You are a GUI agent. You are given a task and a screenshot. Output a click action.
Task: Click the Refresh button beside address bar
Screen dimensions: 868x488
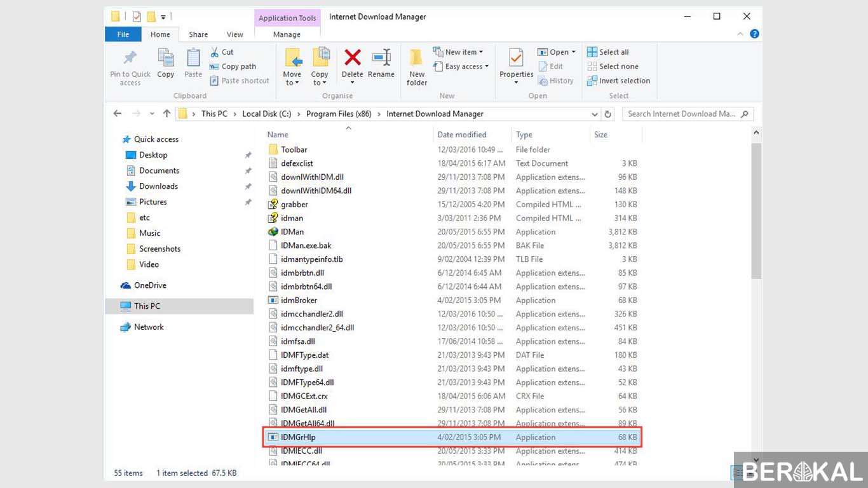click(608, 114)
